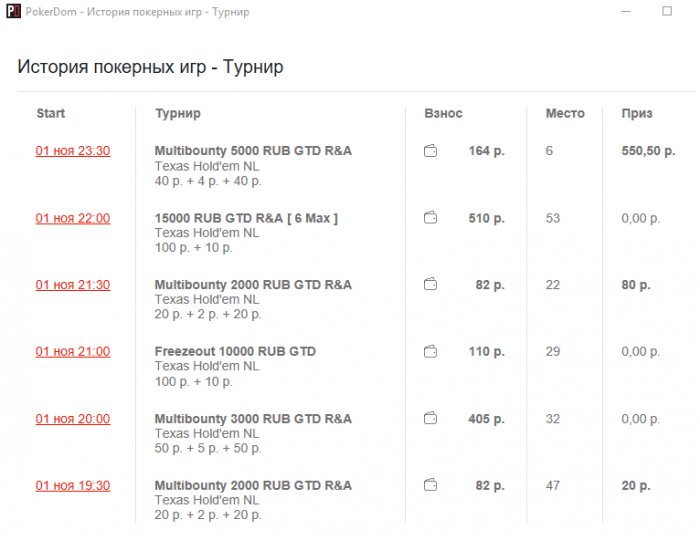Open the 01 ноя 21:00 Freezeout link
The width and height of the screenshot is (700, 540).
[x=73, y=352]
